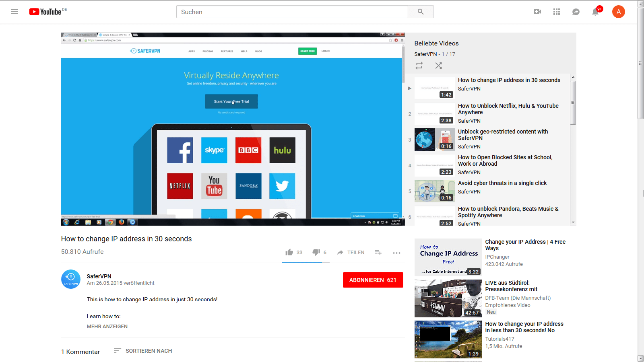Screen dimensions: 644x362
Task: Click HELP menu in the video
Action: pyautogui.click(x=244, y=51)
